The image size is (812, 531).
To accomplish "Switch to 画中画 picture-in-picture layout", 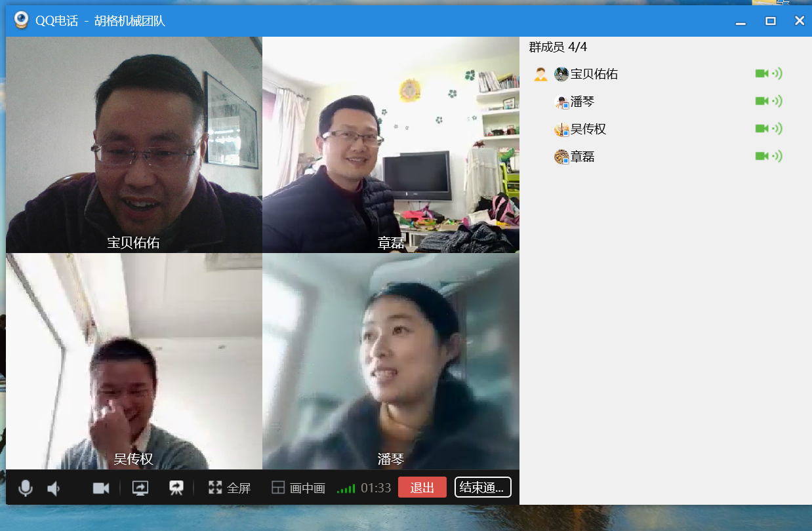I will coord(298,488).
